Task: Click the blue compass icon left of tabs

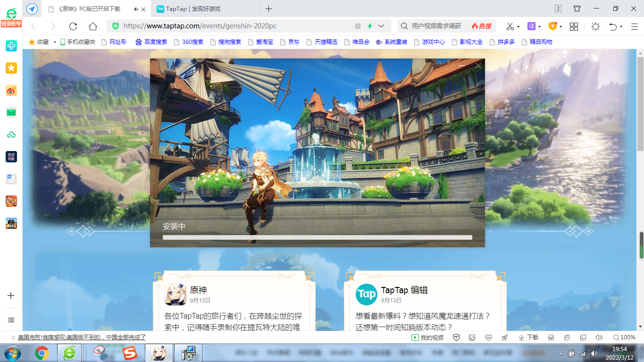Action: pyautogui.click(x=32, y=8)
